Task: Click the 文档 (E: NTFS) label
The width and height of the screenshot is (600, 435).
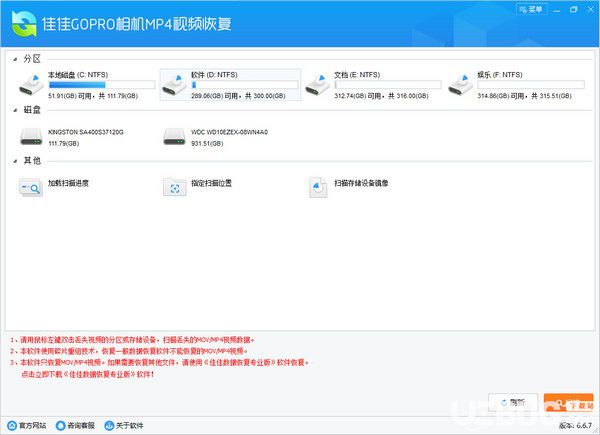Action: coord(357,75)
